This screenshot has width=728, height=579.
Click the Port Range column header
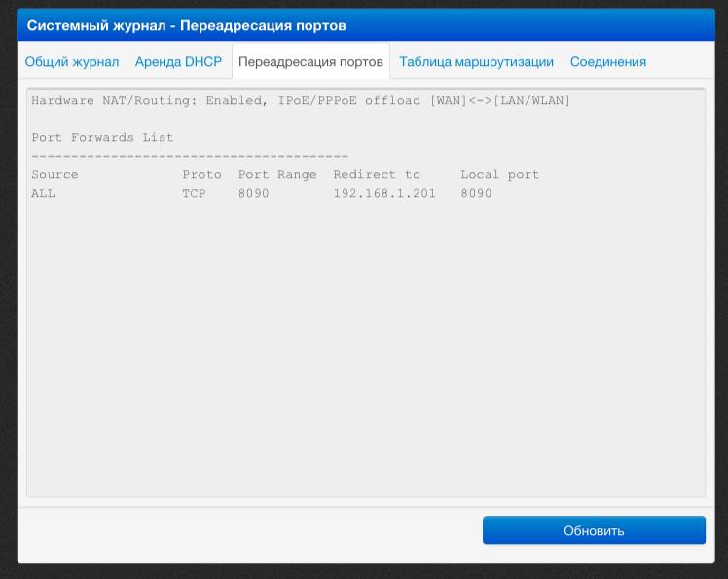277,175
